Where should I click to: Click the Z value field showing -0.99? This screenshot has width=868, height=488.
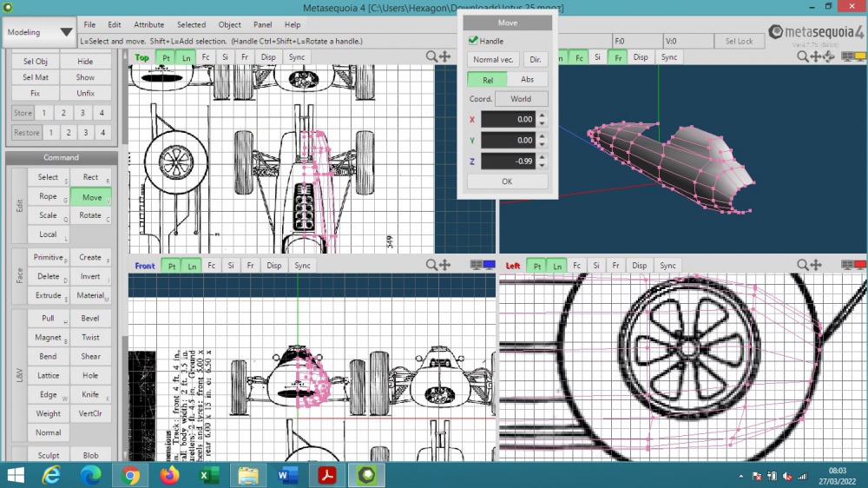click(x=508, y=162)
